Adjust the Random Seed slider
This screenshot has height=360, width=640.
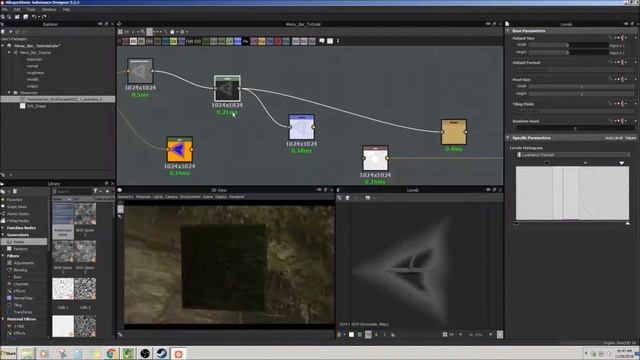tap(575, 128)
